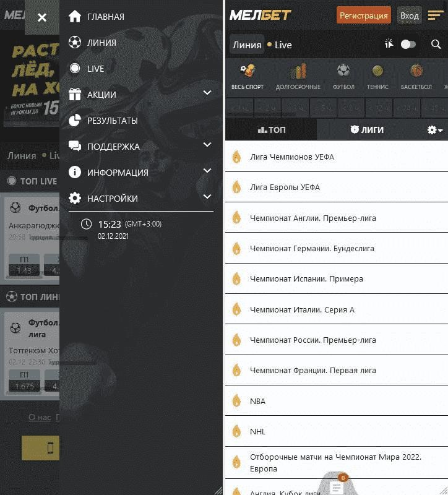Open Чемпионат России. Премьер-лига

click(x=337, y=340)
